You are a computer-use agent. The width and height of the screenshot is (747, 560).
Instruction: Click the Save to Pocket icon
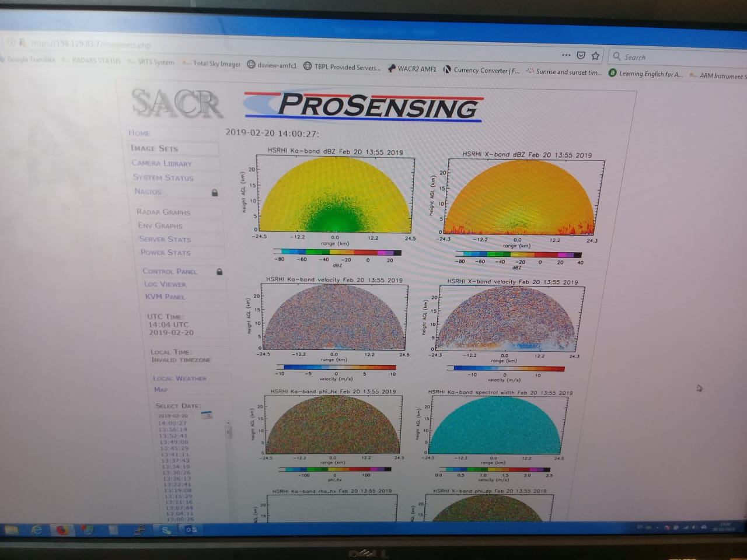pyautogui.click(x=581, y=55)
